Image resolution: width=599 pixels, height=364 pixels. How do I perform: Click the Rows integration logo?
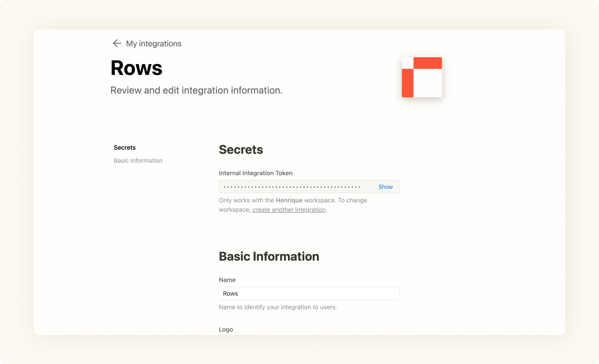(422, 77)
